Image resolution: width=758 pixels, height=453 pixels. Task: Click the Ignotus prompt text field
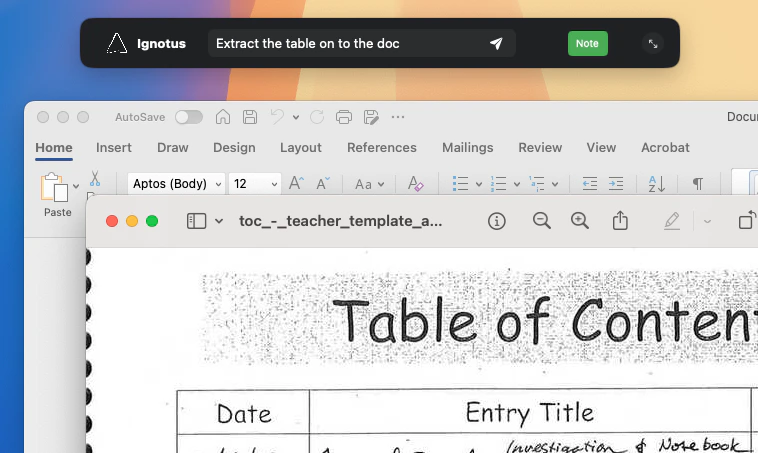pyautogui.click(x=361, y=44)
